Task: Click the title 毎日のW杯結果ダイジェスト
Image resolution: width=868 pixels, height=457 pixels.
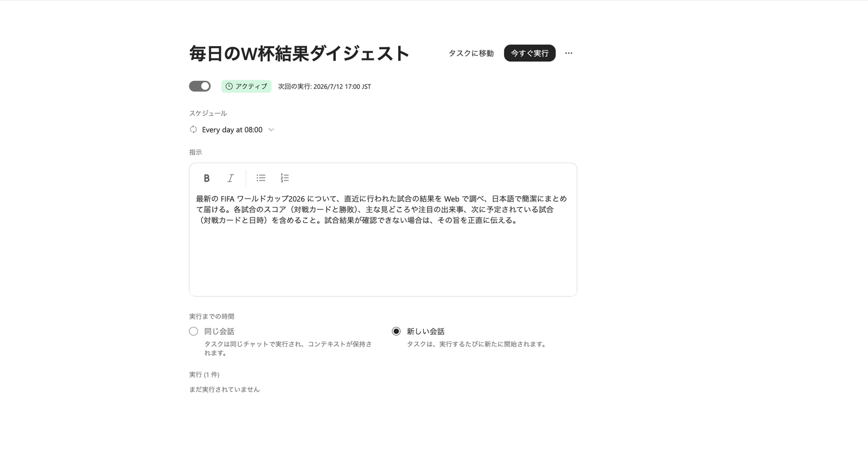Action: click(299, 53)
